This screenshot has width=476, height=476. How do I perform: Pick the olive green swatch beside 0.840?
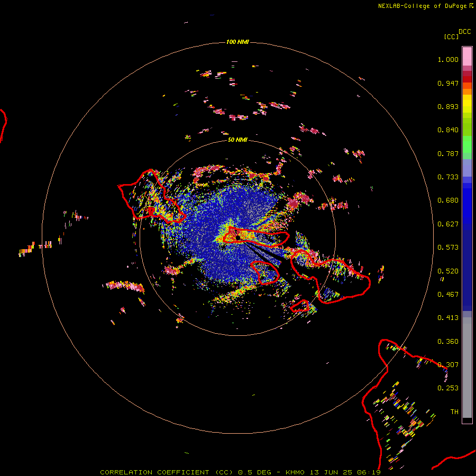click(467, 127)
